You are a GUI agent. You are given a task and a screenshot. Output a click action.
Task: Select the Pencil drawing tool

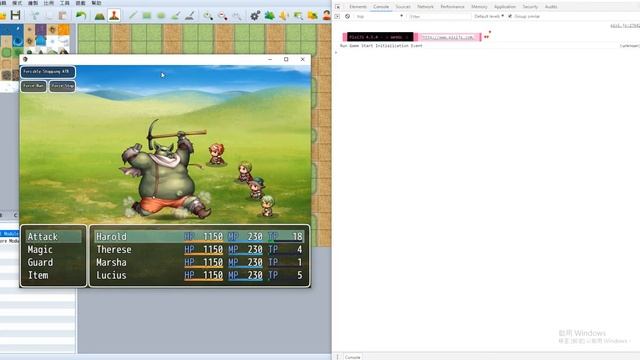click(x=133, y=16)
